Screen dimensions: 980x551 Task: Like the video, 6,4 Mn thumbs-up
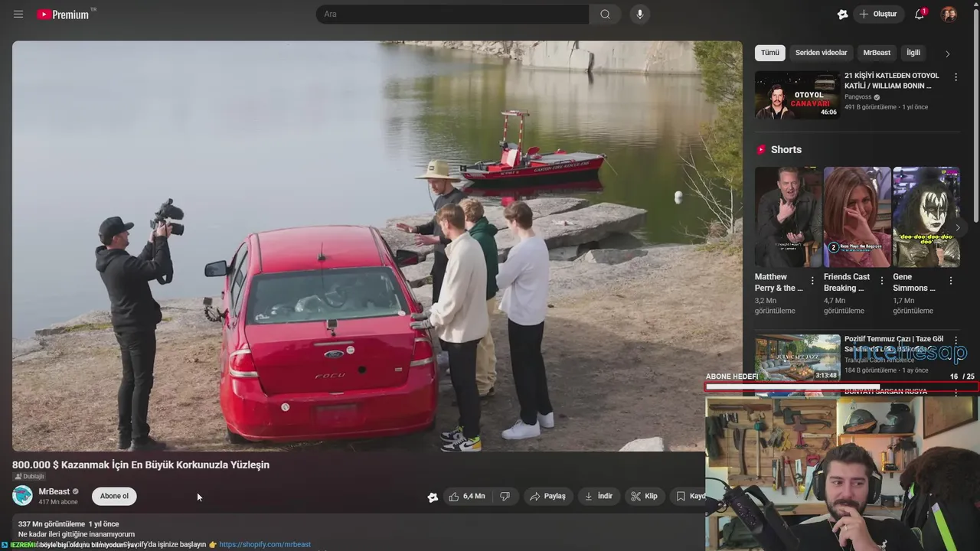(x=466, y=496)
